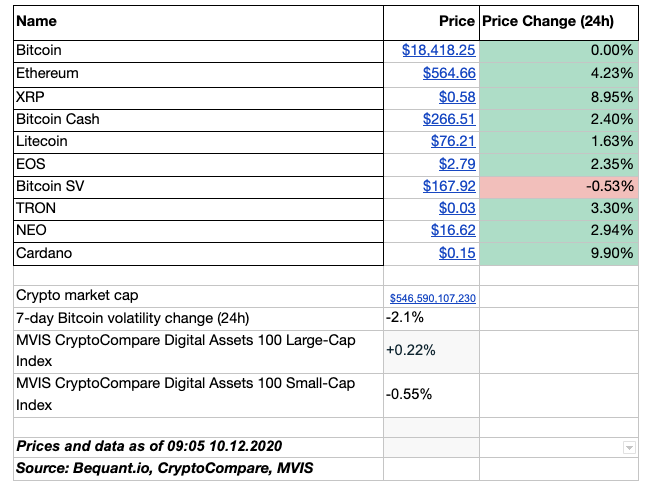Click the Source: Bequant.io, CryptoCompare, MVIS cell

(198, 469)
